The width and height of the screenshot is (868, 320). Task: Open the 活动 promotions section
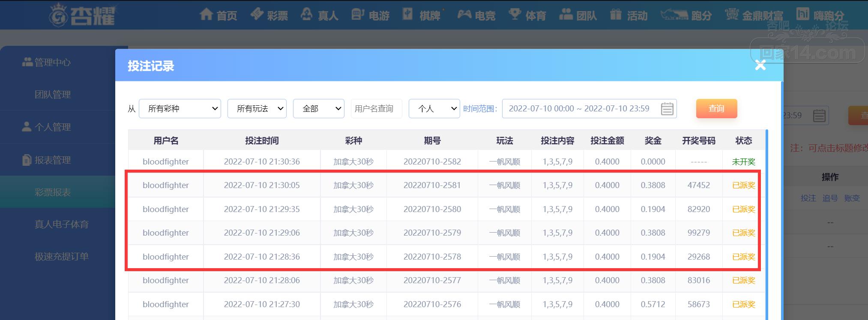click(x=629, y=15)
